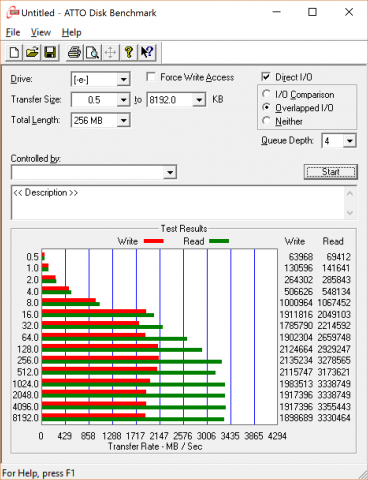Open the minimum Transfer Size dropdown 0.5
The image size is (368, 480).
123,100
